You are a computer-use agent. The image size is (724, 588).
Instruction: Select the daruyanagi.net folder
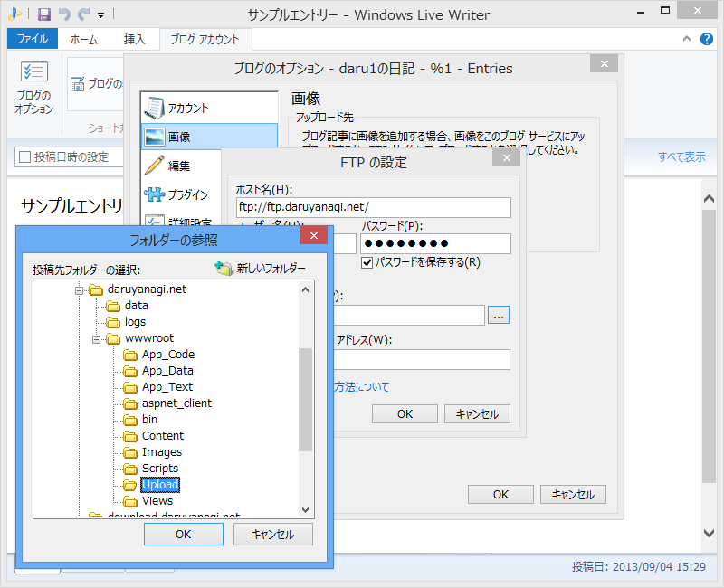[147, 289]
